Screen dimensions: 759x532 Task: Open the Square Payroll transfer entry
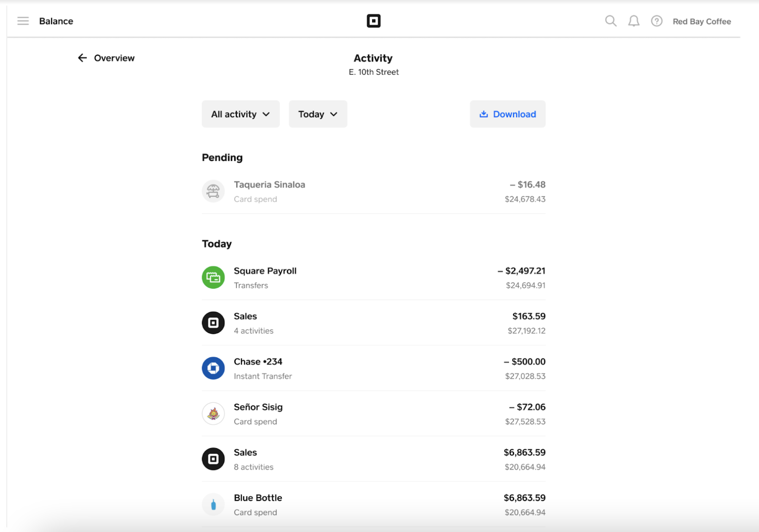(373, 278)
